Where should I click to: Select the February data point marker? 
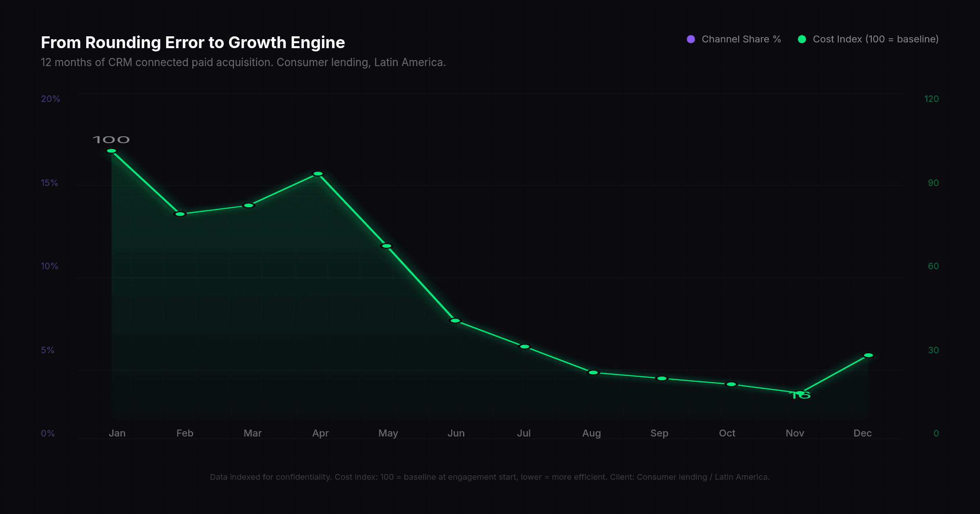[180, 214]
